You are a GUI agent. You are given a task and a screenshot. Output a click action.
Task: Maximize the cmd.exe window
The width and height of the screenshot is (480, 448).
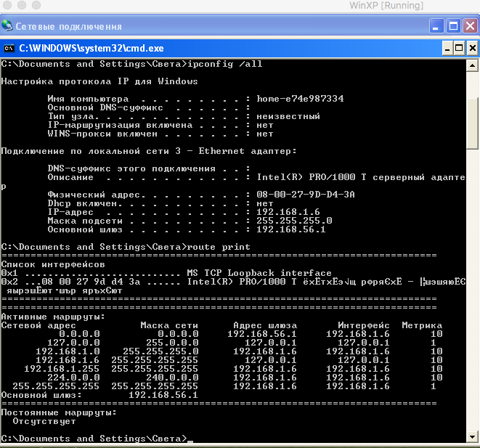click(x=459, y=49)
